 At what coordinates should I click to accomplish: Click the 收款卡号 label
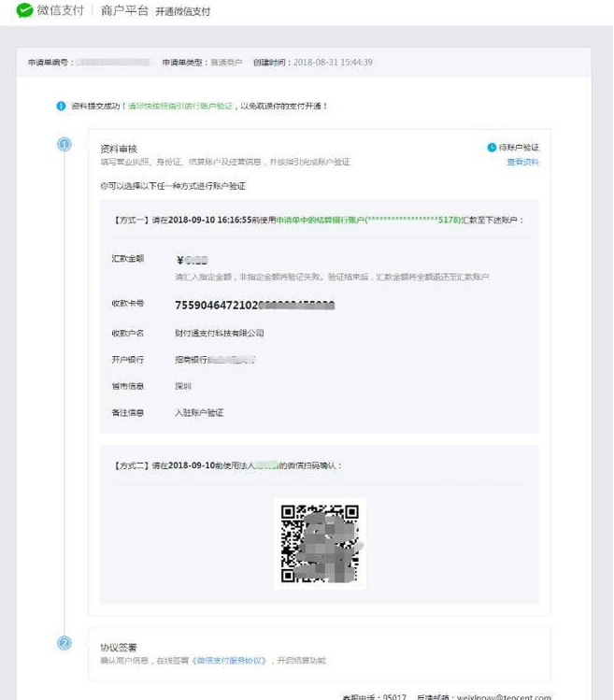128,304
